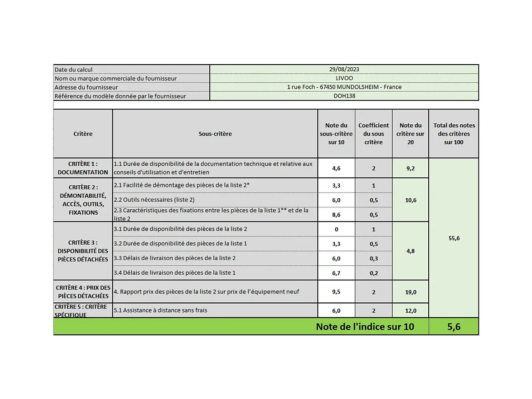This screenshot has height=399, width=532.
Task: Select the 0,3 coefficient for sub-criterion 3.3
Action: point(373,258)
